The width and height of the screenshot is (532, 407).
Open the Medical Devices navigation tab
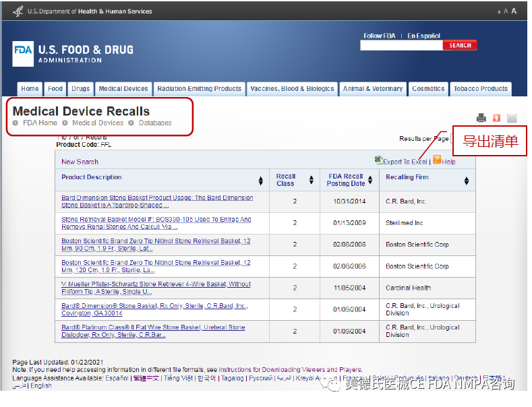coord(123,89)
